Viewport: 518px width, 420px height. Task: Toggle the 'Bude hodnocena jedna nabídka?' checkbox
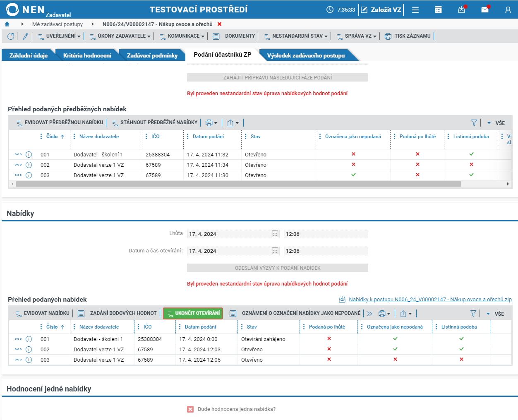[190, 409]
